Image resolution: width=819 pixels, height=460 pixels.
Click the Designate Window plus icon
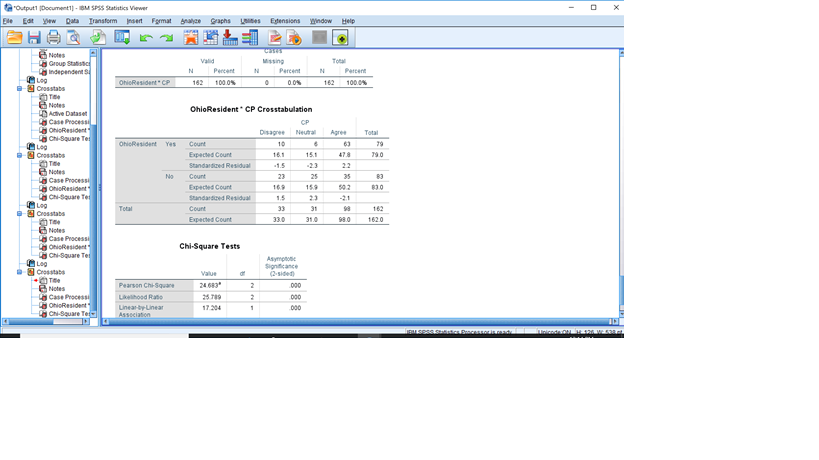tap(341, 38)
